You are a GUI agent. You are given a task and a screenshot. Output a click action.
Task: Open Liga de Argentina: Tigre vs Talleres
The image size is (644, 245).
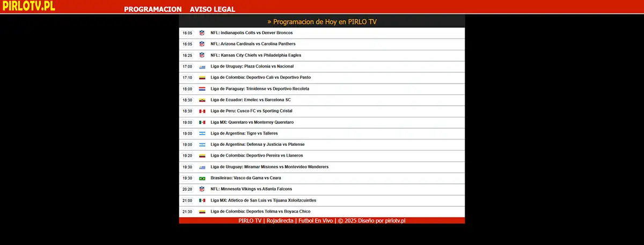point(244,133)
